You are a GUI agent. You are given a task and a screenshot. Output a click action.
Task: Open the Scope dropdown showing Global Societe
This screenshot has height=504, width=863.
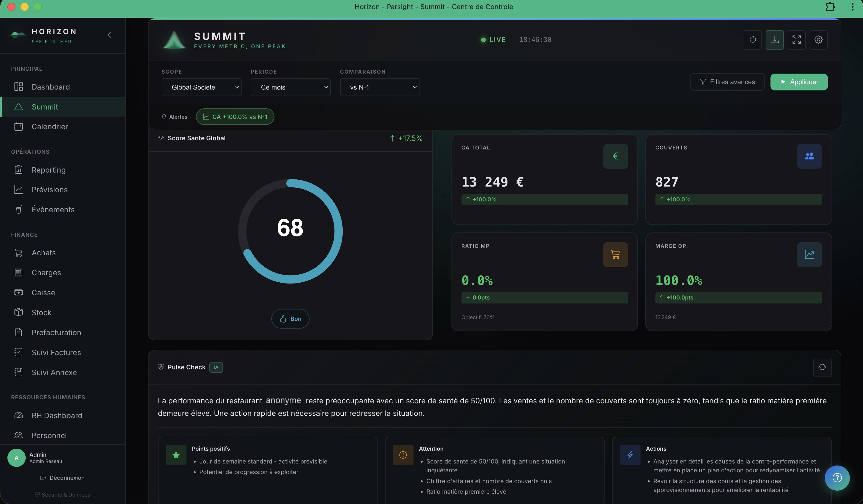pyautogui.click(x=201, y=87)
